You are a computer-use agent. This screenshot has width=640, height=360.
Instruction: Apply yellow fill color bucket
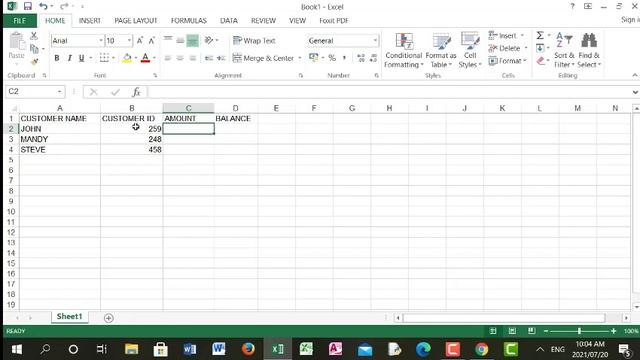tap(127, 58)
